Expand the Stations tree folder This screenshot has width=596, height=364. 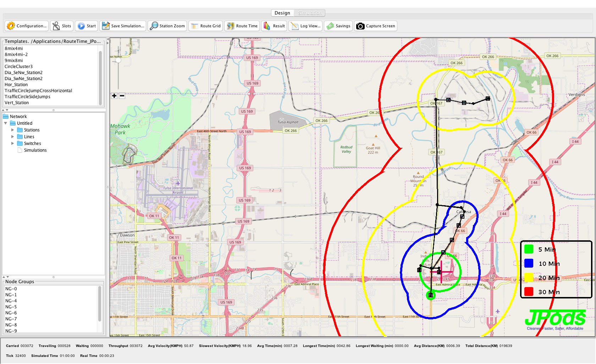13,130
